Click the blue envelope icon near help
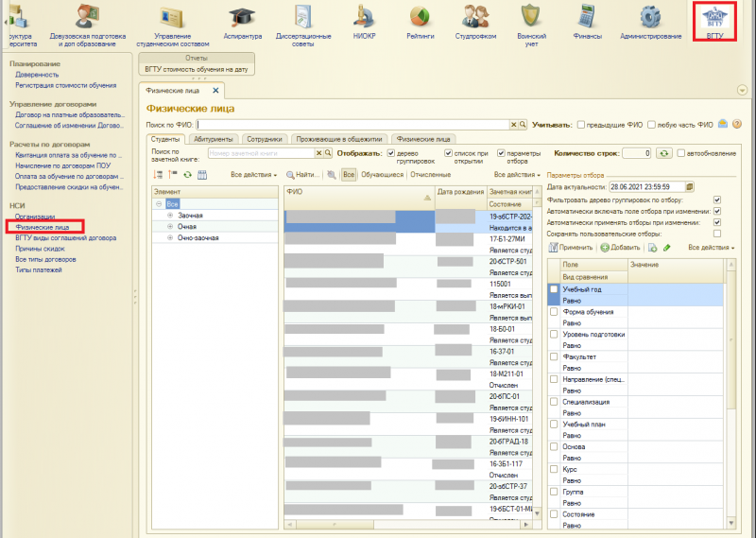The height and width of the screenshot is (538, 756). (x=723, y=124)
